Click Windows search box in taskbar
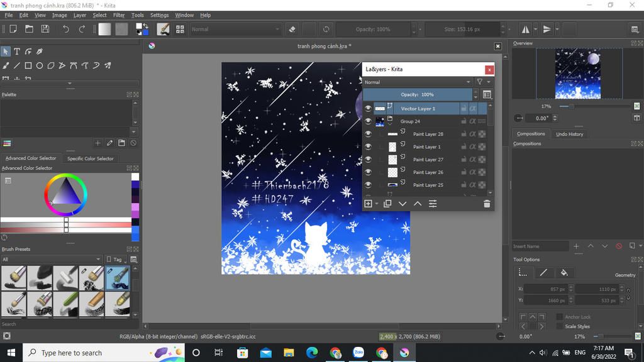644x362 pixels. pyautogui.click(x=103, y=353)
